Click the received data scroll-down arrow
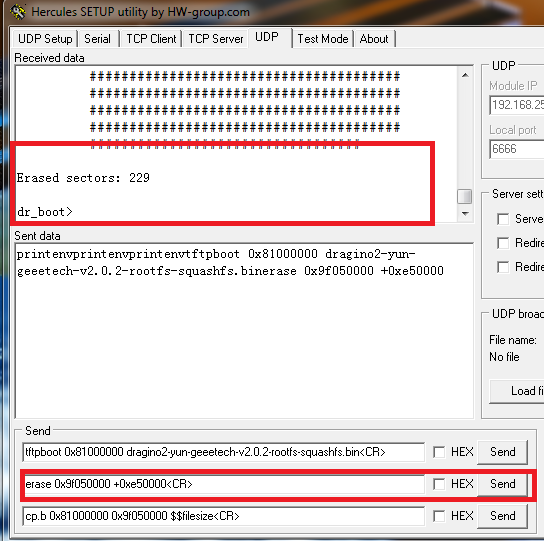Viewport: 544px width, 541px height. (x=465, y=213)
